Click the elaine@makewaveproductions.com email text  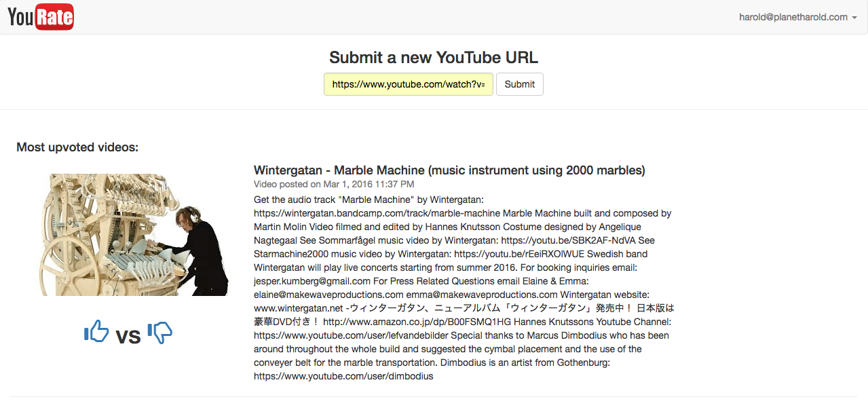pyautogui.click(x=328, y=295)
